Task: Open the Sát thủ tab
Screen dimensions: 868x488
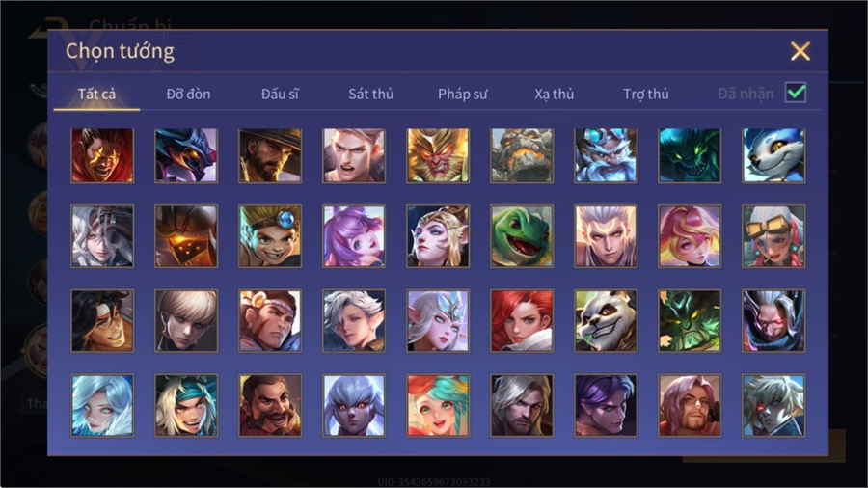Action: [x=371, y=95]
